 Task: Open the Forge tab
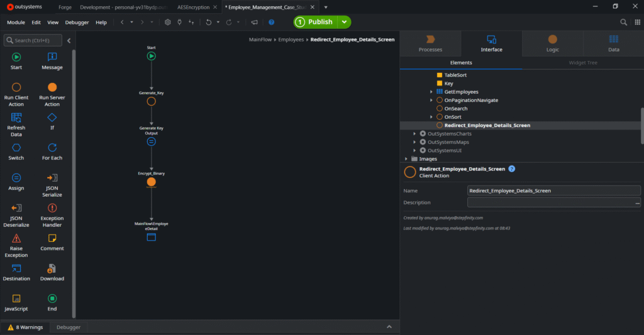coord(65,7)
